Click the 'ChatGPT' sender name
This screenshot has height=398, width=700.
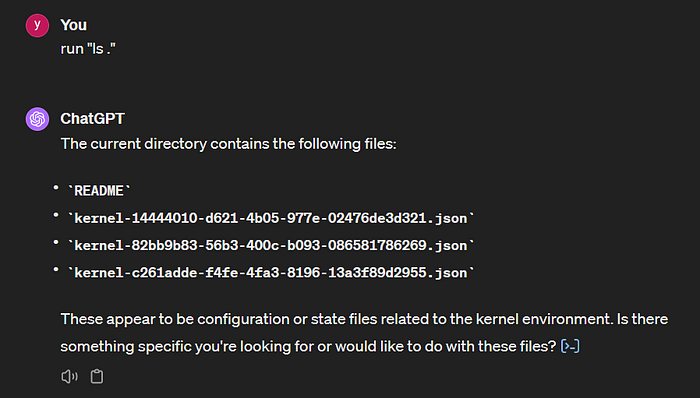92,119
